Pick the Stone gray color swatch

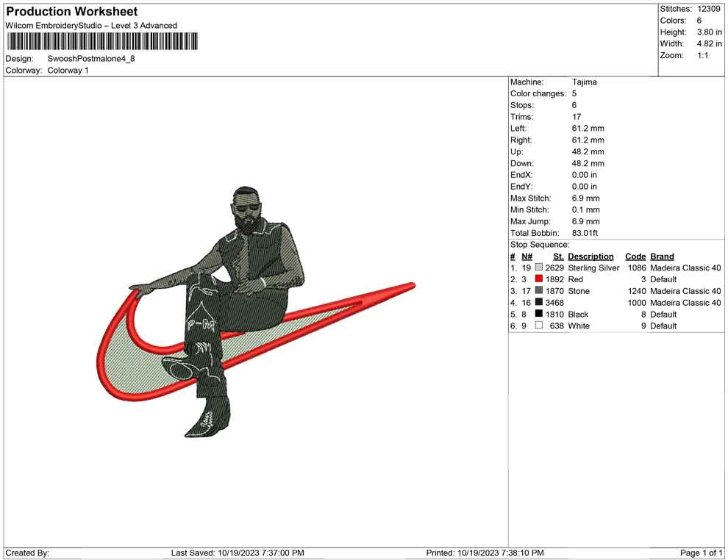539,291
